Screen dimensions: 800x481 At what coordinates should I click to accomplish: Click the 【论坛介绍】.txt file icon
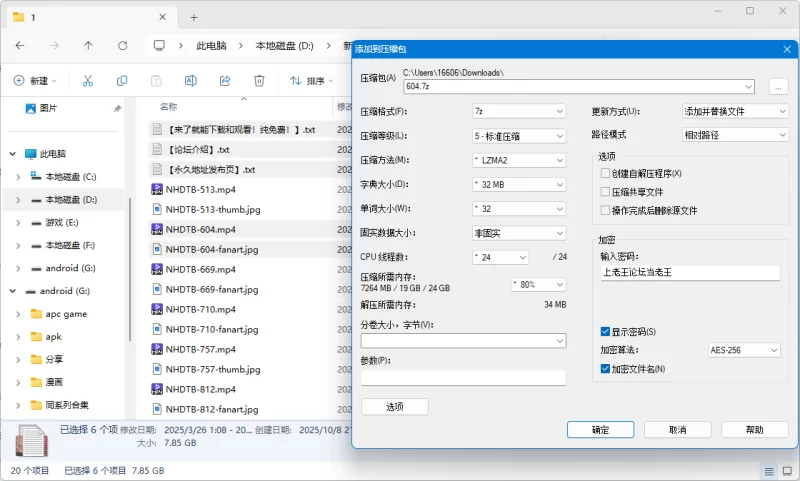[x=157, y=149]
